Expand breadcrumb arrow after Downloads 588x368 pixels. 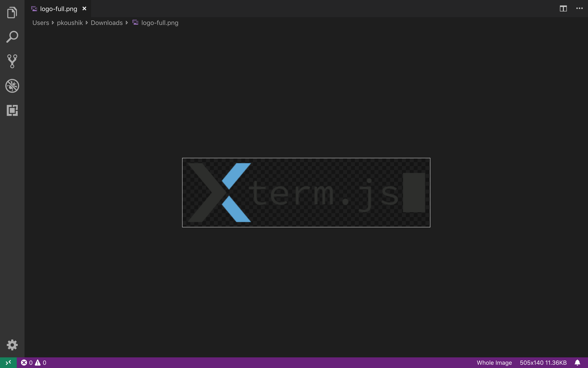(127, 23)
